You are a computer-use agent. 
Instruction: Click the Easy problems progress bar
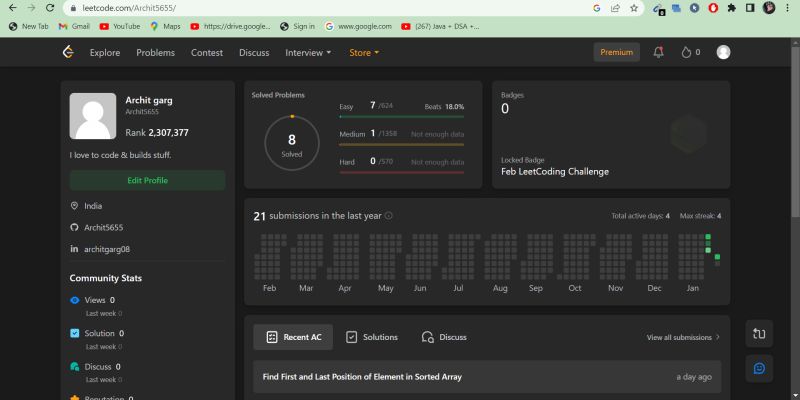(x=402, y=117)
